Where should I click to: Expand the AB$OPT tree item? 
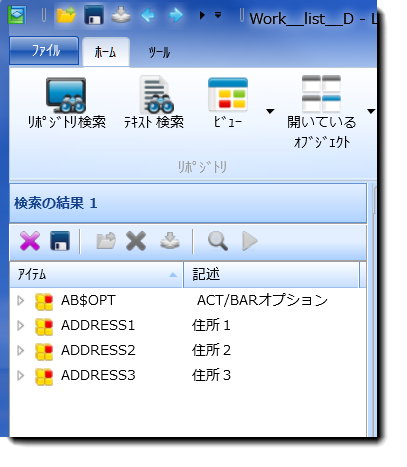(x=21, y=301)
